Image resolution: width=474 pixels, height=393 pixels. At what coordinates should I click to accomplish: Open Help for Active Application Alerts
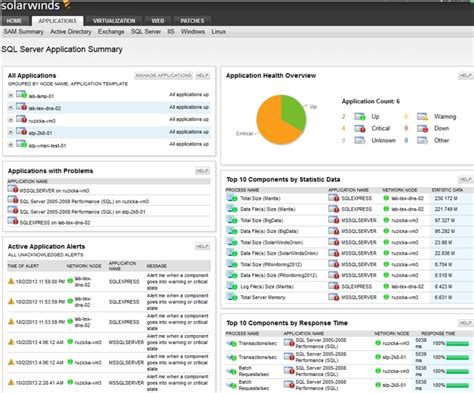202,246
